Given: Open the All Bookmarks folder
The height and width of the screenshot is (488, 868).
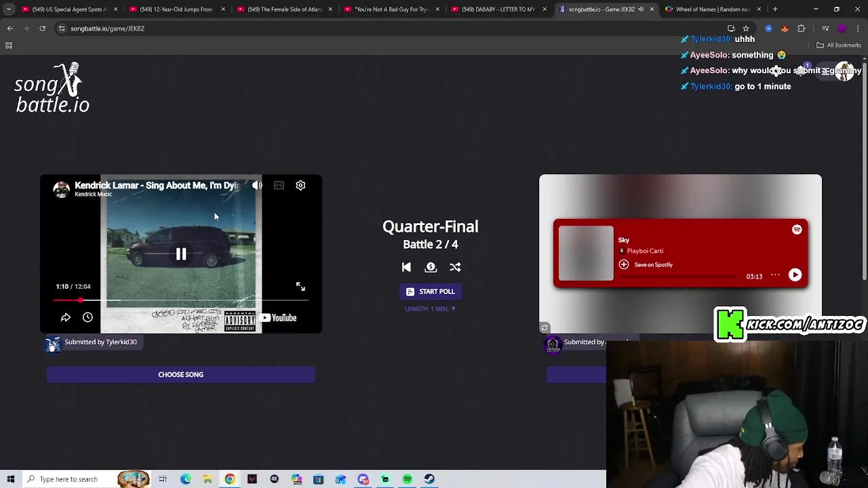Looking at the screenshot, I should (839, 45).
